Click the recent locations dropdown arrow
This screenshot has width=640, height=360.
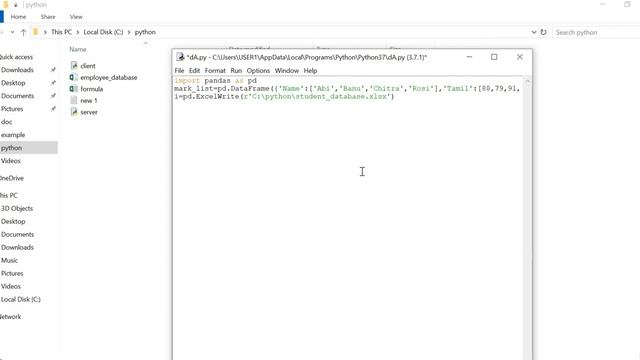tap(12, 32)
